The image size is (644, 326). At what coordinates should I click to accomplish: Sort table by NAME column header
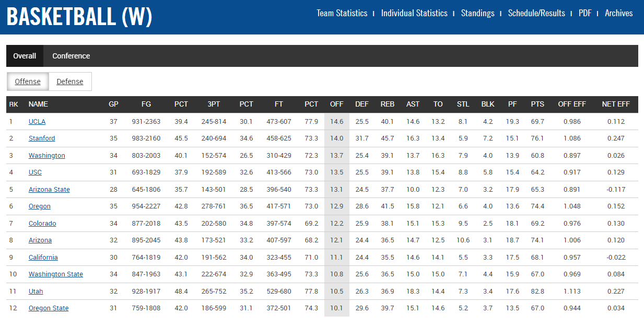[38, 104]
